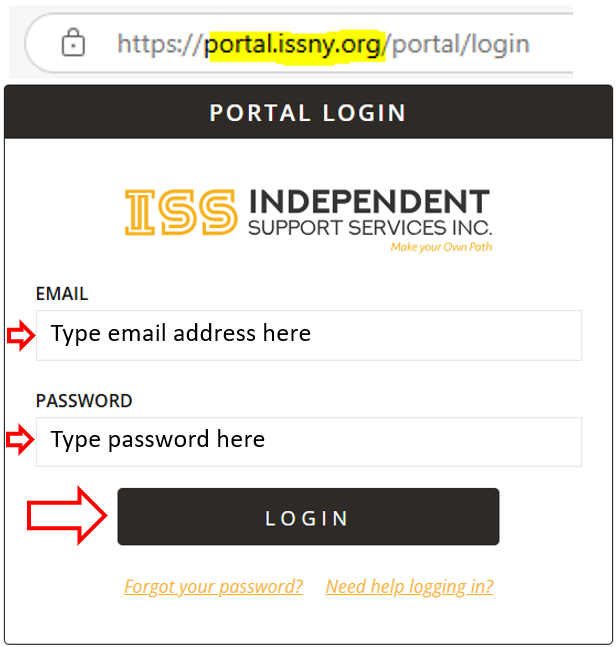This screenshot has width=616, height=647.
Task: Click the Make your Own Path tagline
Action: [441, 247]
